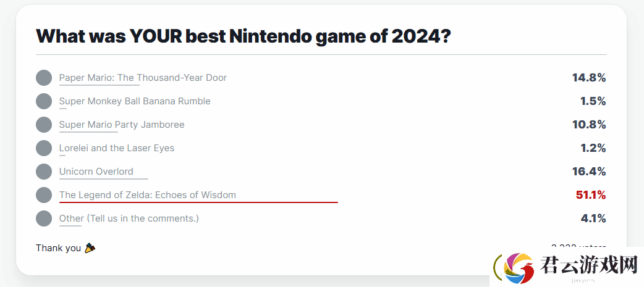Click the red result bar under Zelda
This screenshot has height=287, width=644.
(198, 202)
